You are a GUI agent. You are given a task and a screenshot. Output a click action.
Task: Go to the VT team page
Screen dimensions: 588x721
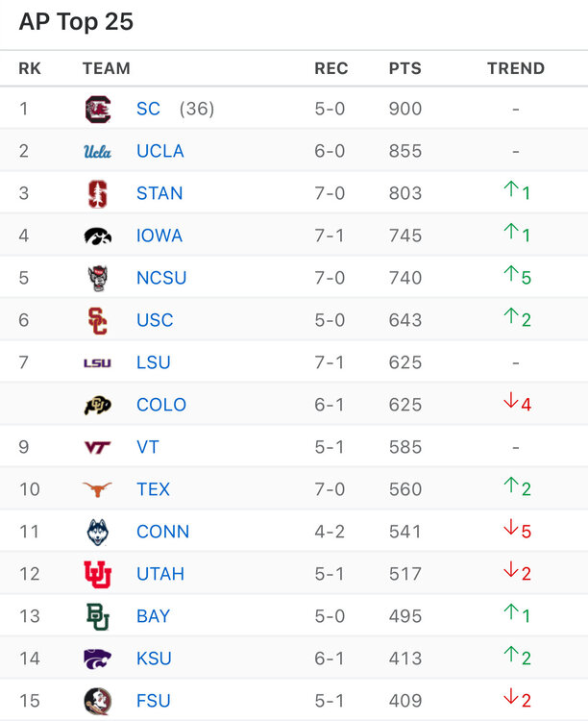(x=148, y=447)
